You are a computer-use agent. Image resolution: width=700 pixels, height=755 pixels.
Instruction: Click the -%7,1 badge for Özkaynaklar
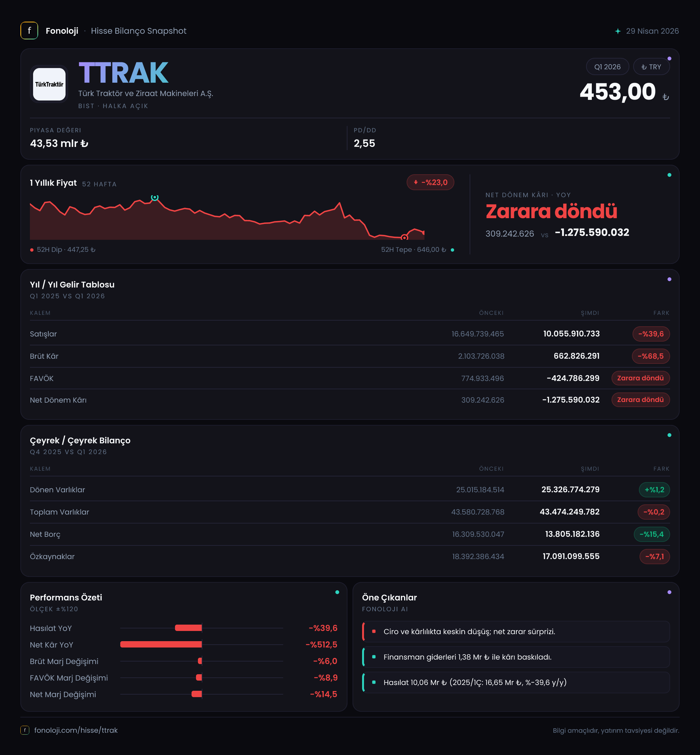pyautogui.click(x=654, y=557)
